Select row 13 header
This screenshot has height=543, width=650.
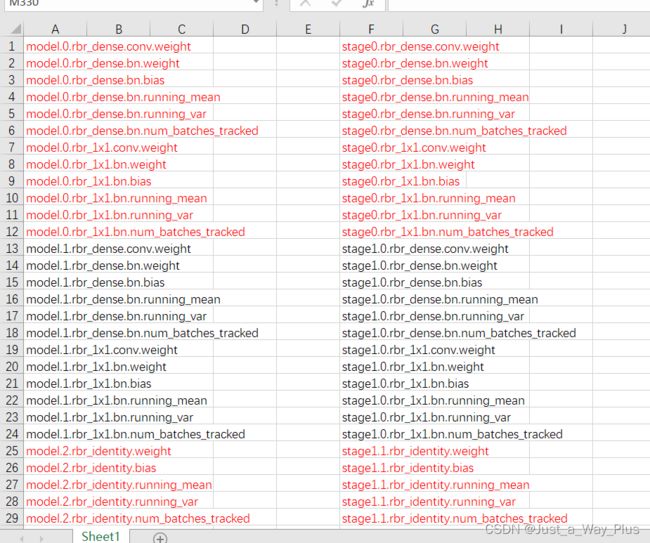(x=12, y=249)
